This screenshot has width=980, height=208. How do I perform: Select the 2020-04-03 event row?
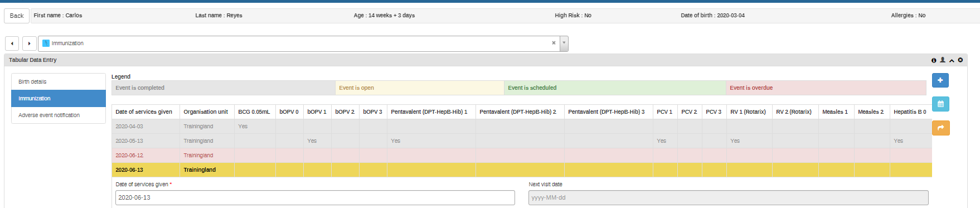(522, 127)
